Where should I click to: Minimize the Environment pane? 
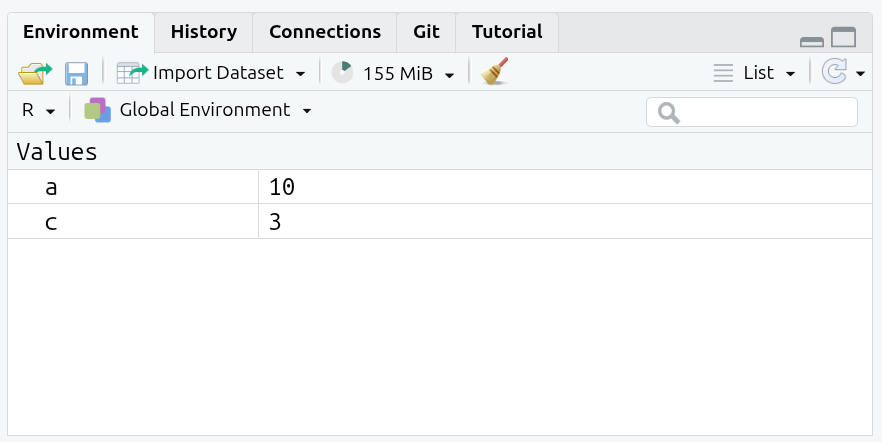[812, 41]
